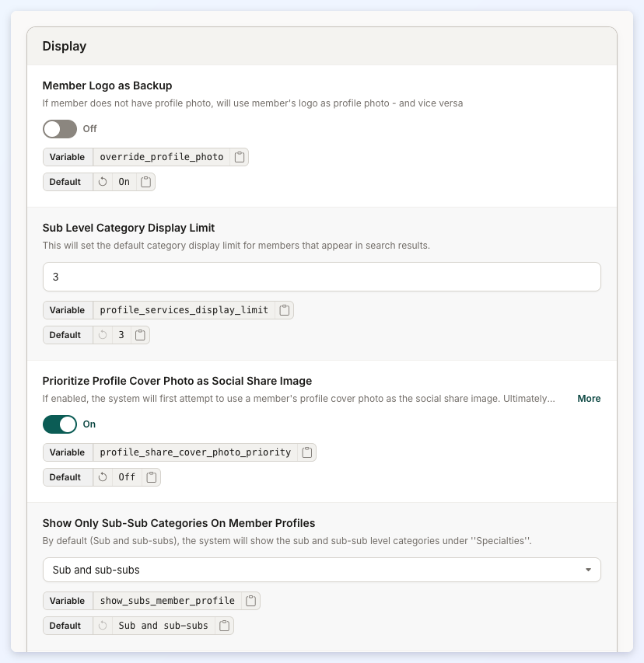
Task: Click the override_profile_photo variable text
Action: point(162,157)
